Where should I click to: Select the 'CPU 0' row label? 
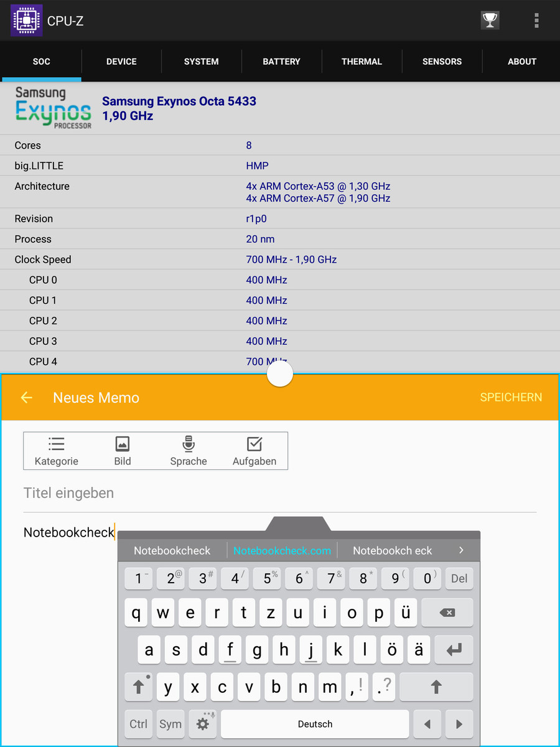point(43,280)
